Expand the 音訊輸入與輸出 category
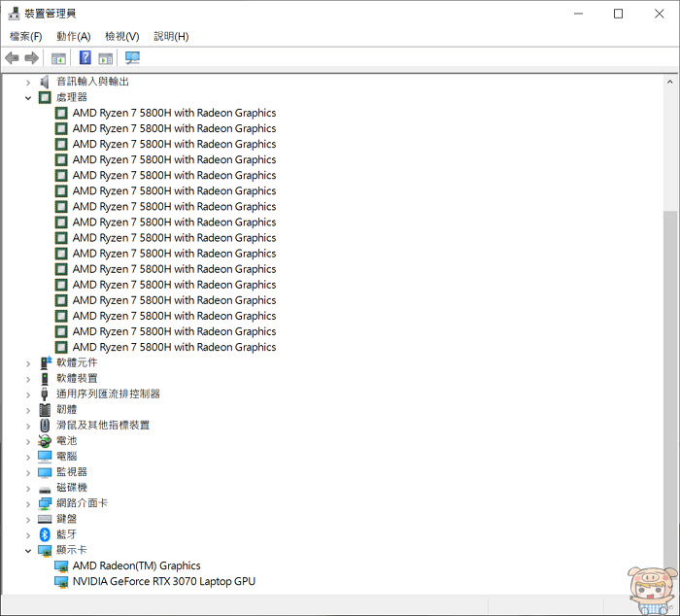 pos(28,82)
